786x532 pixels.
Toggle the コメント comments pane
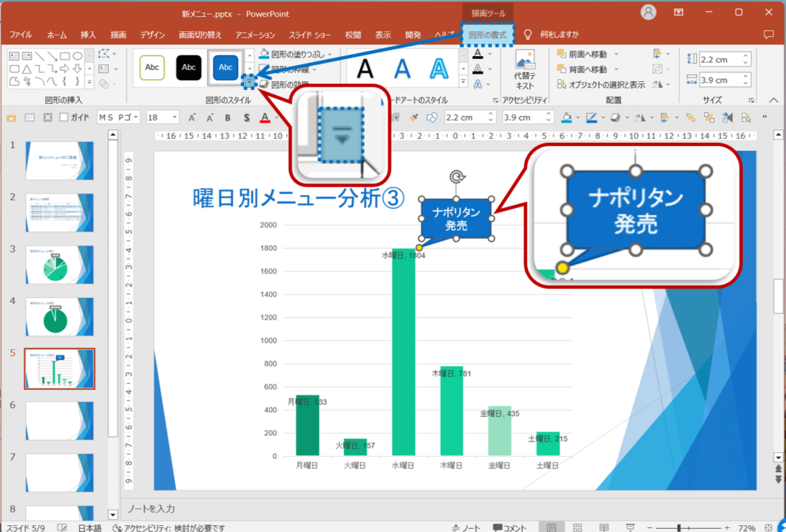click(x=509, y=527)
